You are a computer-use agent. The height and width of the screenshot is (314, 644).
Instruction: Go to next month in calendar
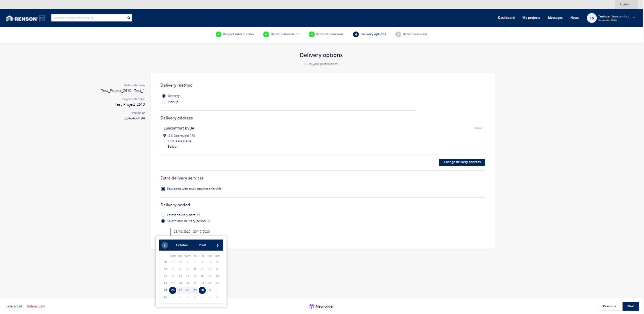click(x=217, y=245)
